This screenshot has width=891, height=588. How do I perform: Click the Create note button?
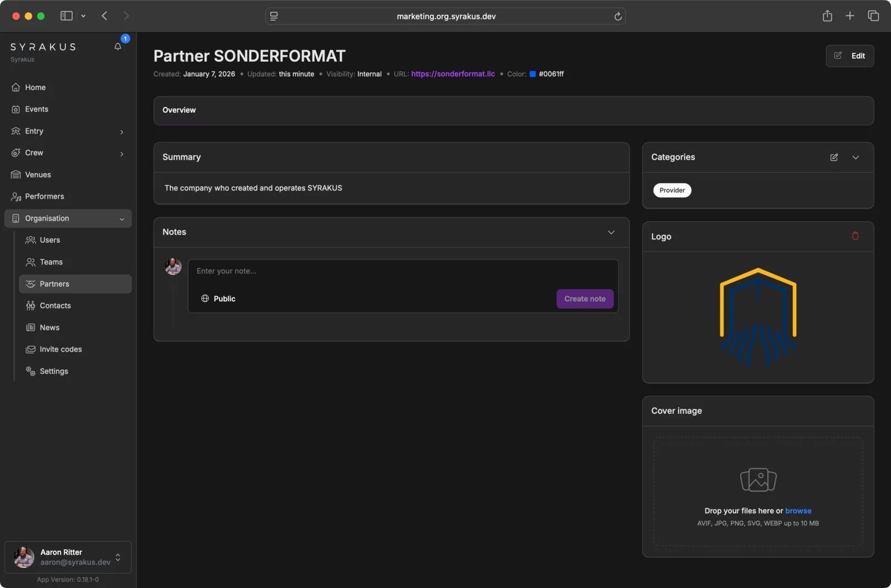tap(584, 298)
